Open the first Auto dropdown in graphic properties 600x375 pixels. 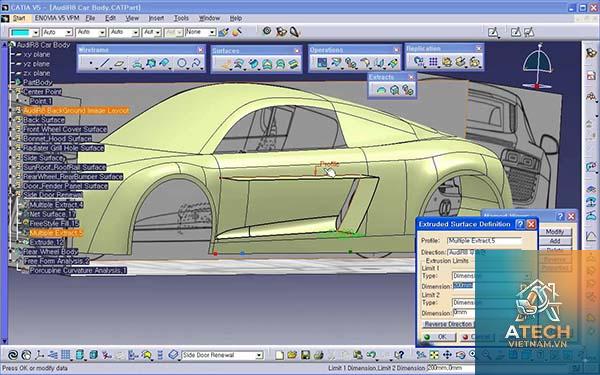click(68, 33)
